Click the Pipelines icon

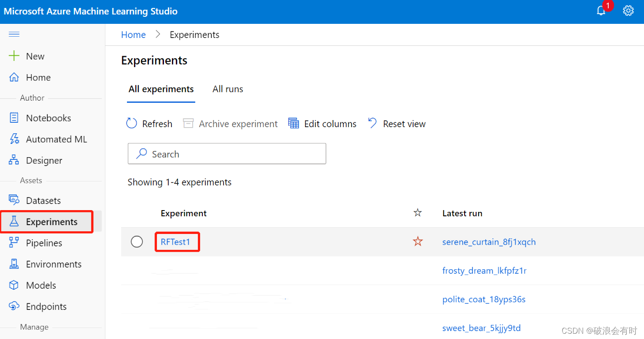coord(14,243)
